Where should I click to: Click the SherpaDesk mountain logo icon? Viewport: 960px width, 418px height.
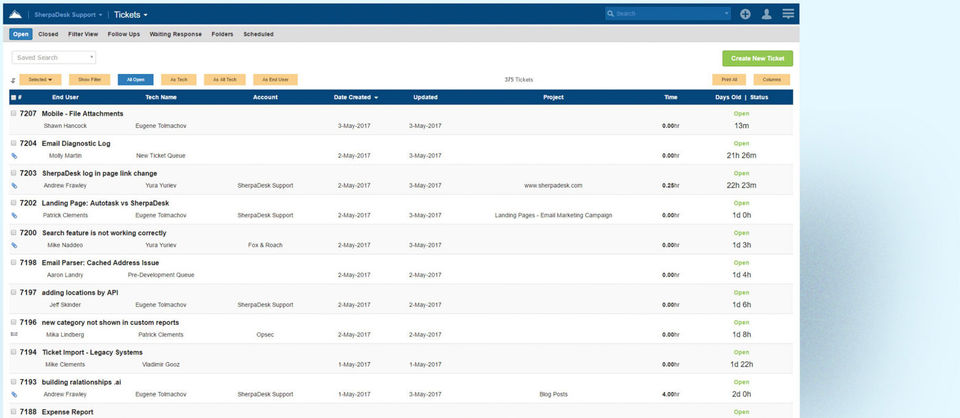click(x=15, y=14)
